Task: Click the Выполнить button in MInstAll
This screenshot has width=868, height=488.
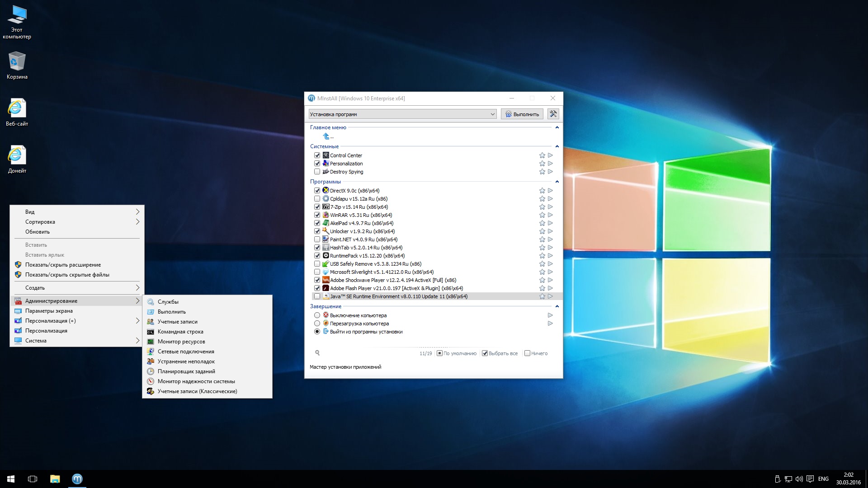Action: [x=522, y=114]
